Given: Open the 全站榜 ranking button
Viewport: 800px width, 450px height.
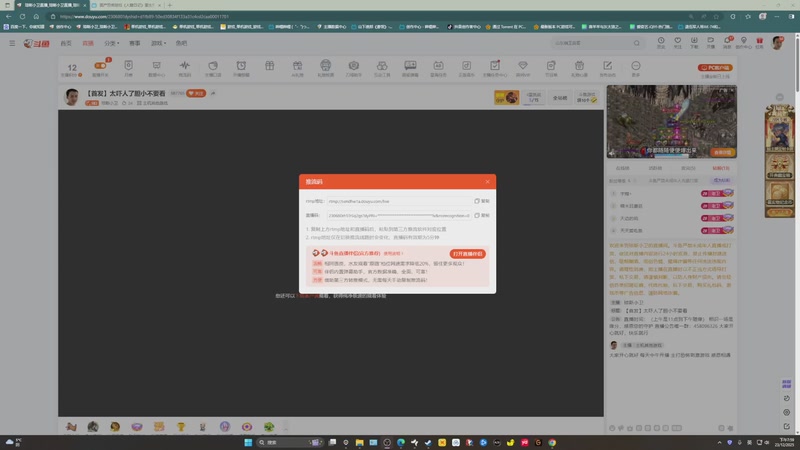Looking at the screenshot, I should point(560,97).
